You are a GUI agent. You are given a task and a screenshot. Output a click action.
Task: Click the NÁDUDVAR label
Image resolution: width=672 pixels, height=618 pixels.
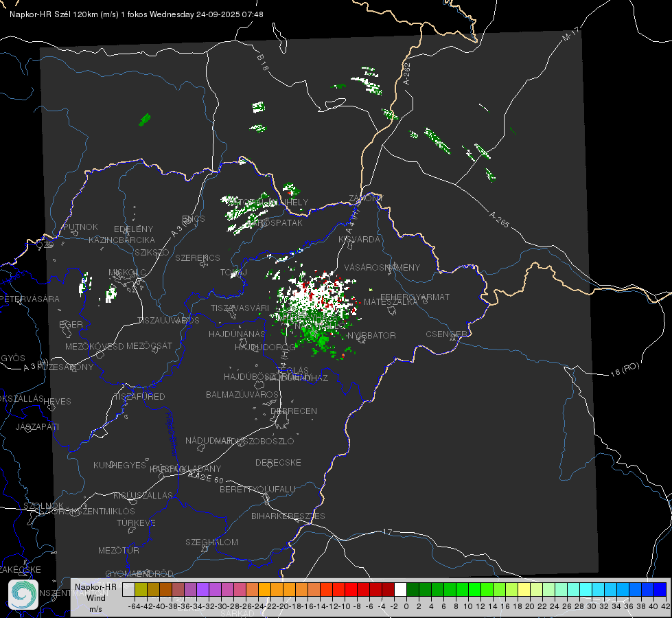(x=208, y=440)
